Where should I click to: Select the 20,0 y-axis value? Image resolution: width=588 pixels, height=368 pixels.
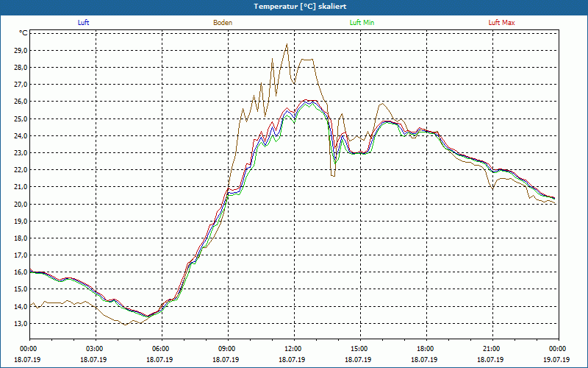pos(21,205)
